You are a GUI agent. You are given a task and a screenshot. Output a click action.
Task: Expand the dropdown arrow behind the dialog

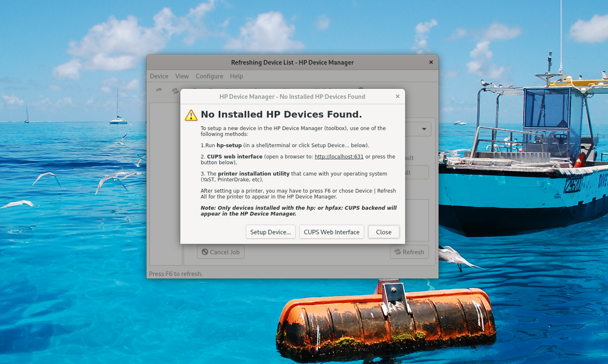(x=423, y=129)
